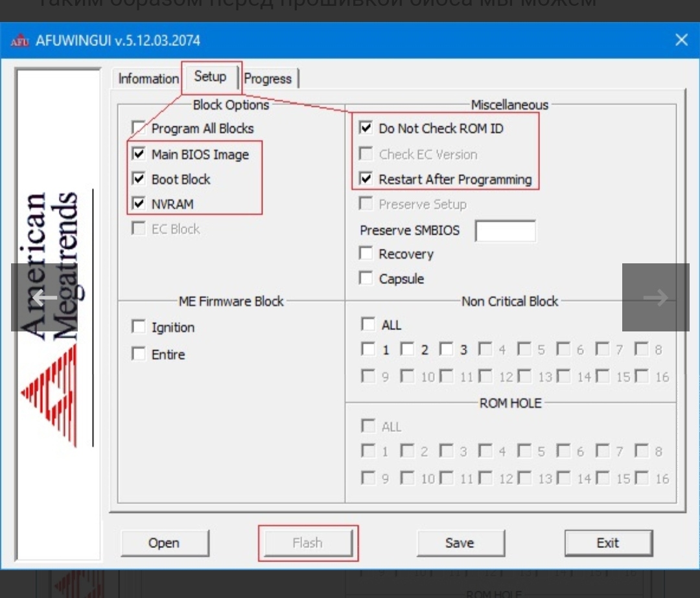The width and height of the screenshot is (700, 598).
Task: Click Non Critical Block 4 checkbox
Action: tap(485, 349)
